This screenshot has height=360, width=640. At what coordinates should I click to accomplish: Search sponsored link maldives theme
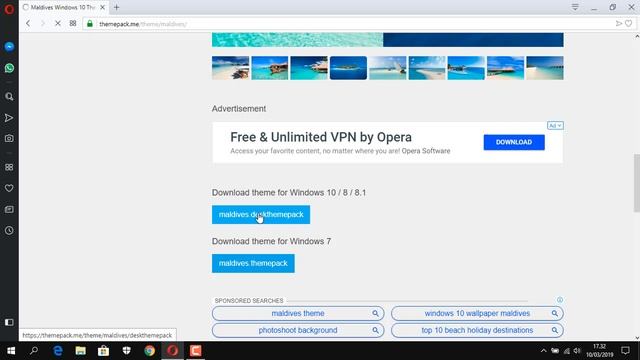(x=298, y=313)
